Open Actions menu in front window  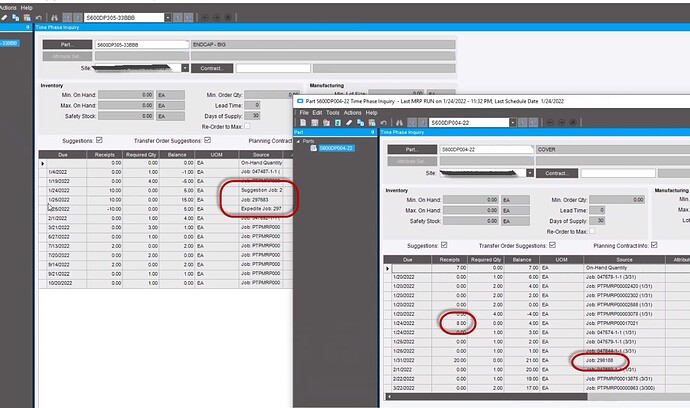pos(352,113)
